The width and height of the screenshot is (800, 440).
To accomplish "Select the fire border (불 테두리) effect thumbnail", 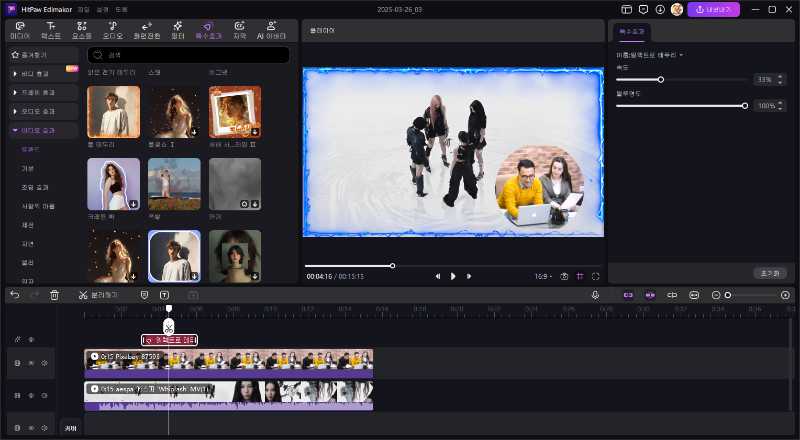I will pyautogui.click(x=113, y=112).
